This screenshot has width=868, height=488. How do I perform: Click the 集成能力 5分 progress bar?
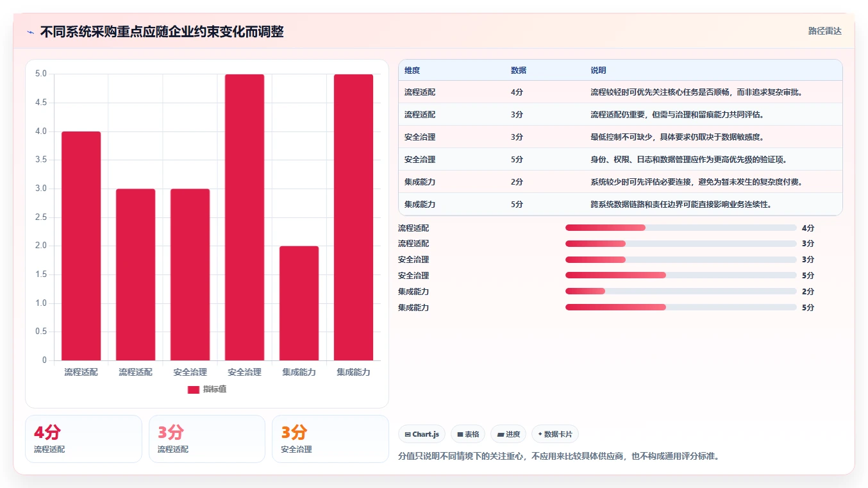pyautogui.click(x=681, y=307)
